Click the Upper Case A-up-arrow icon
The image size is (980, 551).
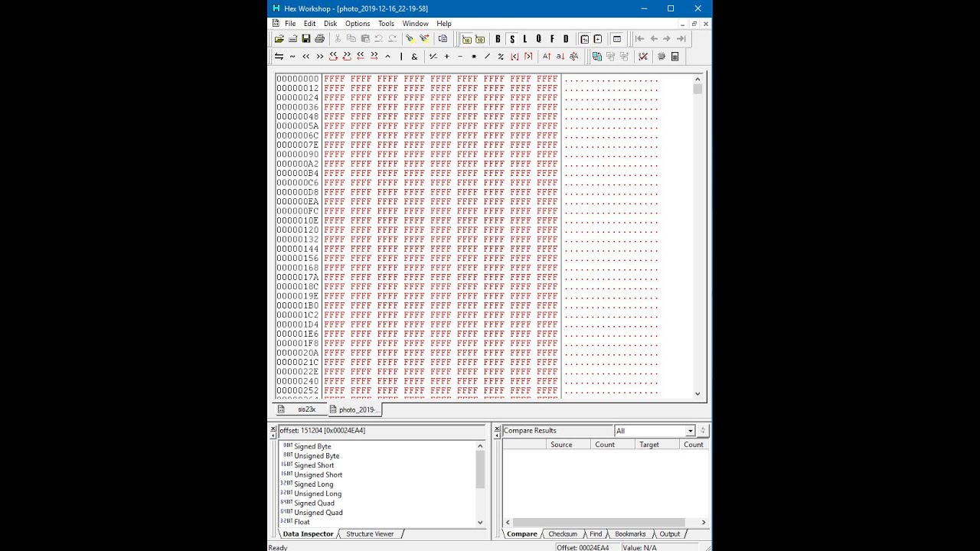click(x=547, y=57)
